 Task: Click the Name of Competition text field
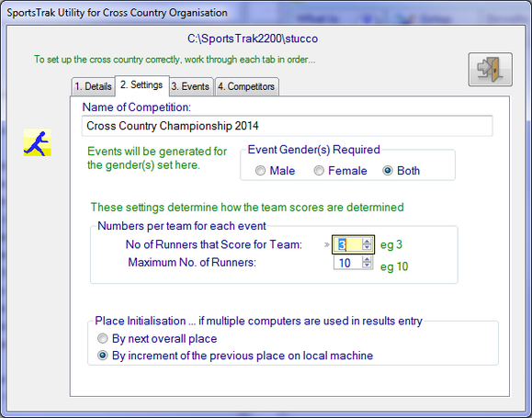(287, 126)
